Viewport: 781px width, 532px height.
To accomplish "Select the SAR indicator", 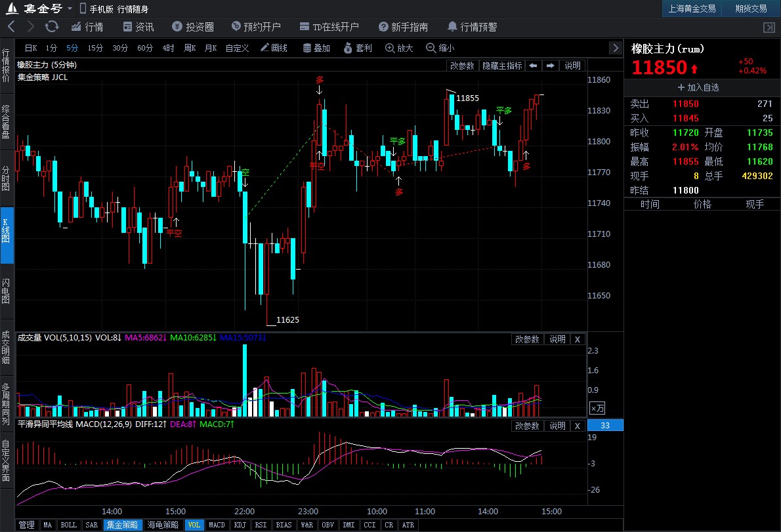I will (x=92, y=525).
